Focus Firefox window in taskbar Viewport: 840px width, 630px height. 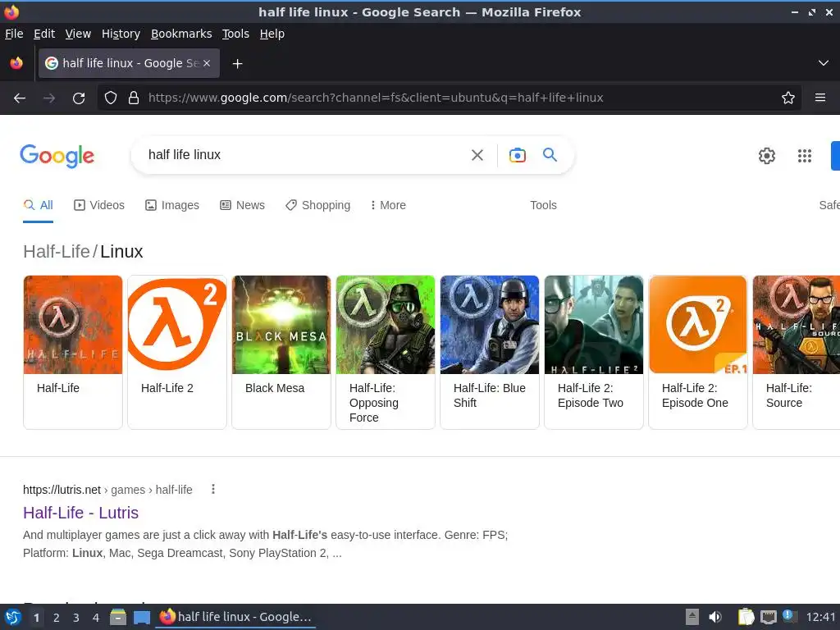pos(235,617)
